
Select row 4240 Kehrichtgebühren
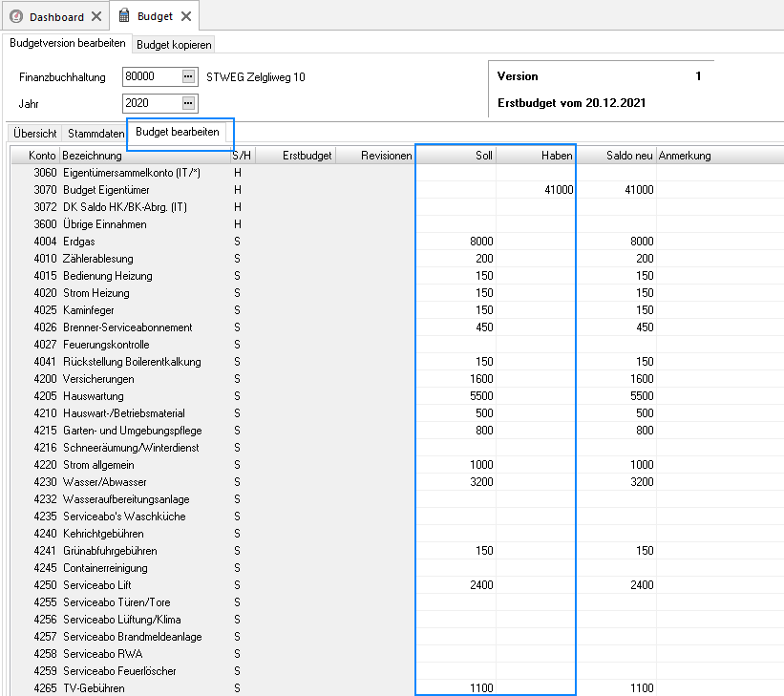[397, 534]
